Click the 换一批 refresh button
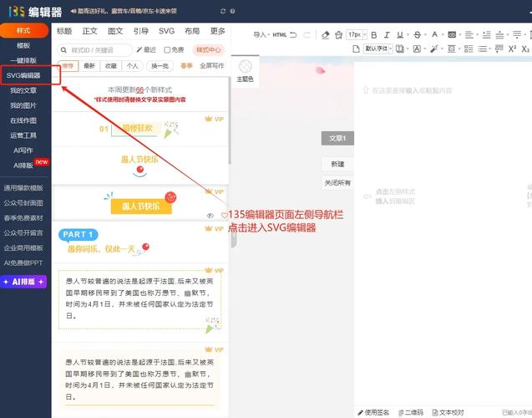Image resolution: width=532 pixels, height=418 pixels. (x=159, y=65)
